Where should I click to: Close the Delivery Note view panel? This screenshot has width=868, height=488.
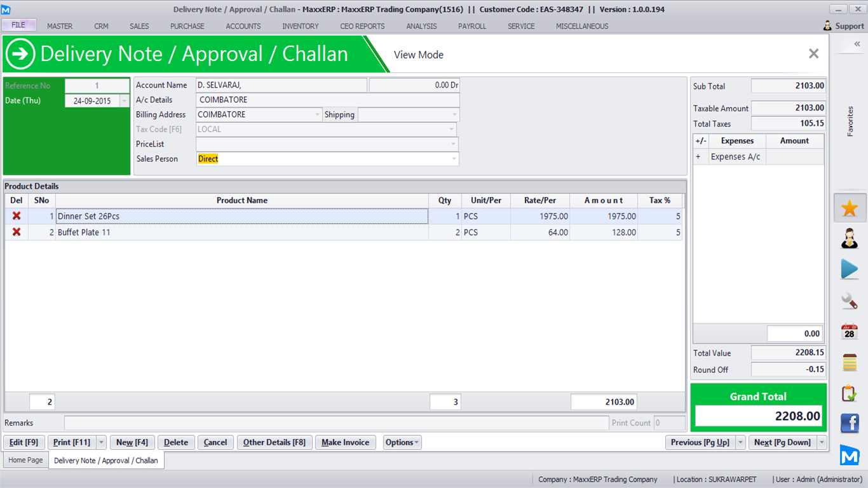coord(813,54)
